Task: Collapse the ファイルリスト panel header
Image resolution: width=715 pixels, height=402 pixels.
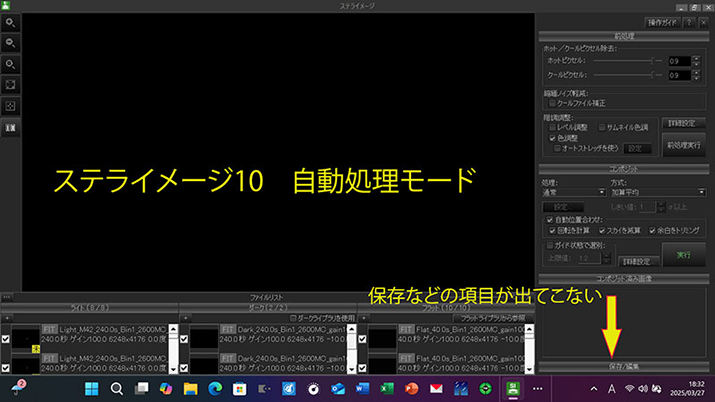Action: [267, 297]
